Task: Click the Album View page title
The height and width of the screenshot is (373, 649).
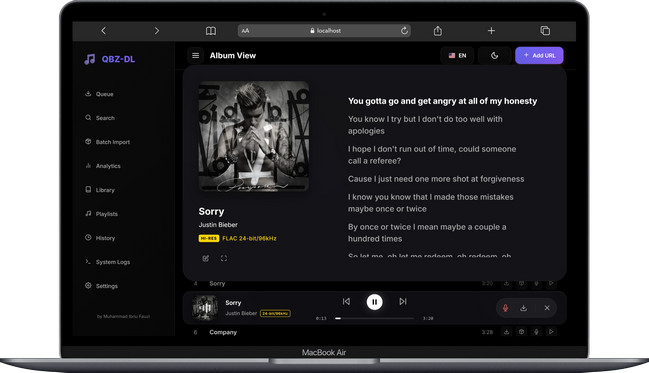Action: (x=233, y=55)
